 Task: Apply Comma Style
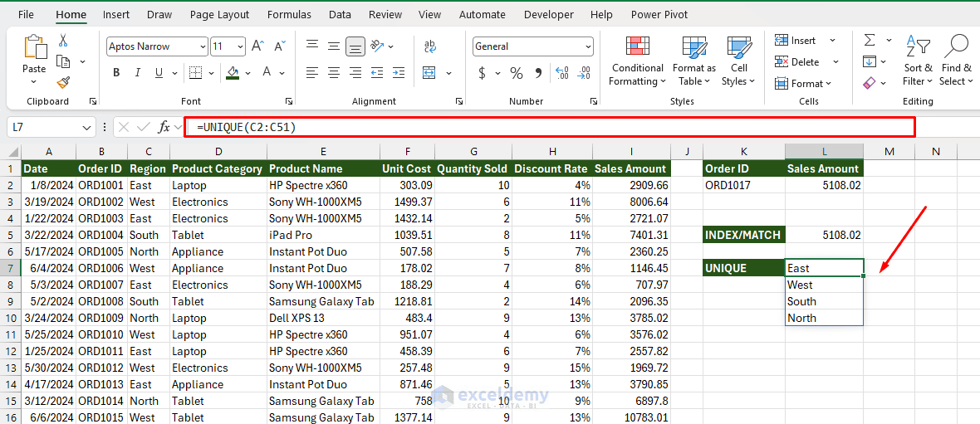point(538,73)
